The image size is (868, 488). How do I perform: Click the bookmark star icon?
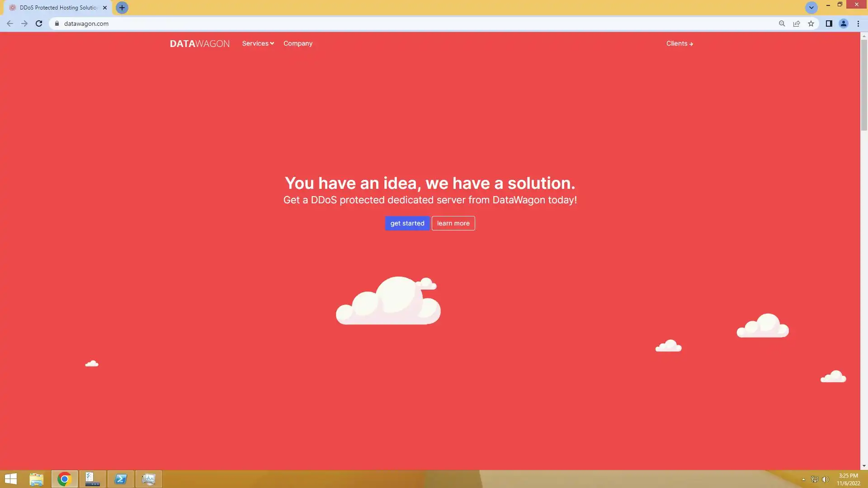(x=811, y=23)
